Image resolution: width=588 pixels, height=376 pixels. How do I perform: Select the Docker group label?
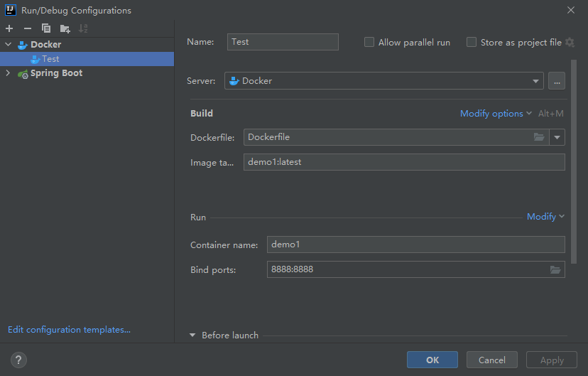point(45,45)
